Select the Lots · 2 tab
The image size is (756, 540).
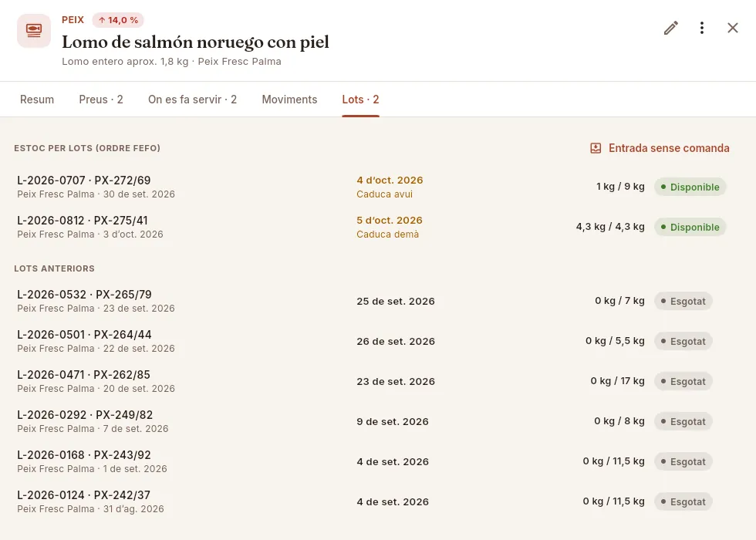coord(361,100)
